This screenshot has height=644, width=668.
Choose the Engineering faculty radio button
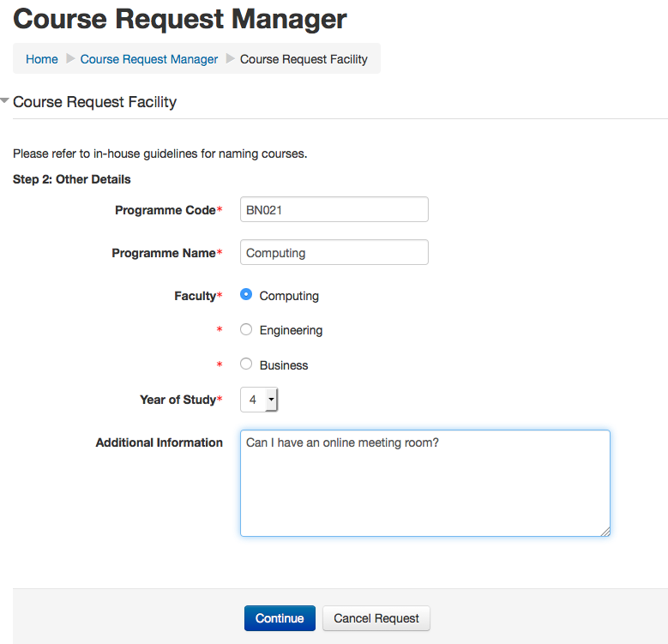pos(246,329)
